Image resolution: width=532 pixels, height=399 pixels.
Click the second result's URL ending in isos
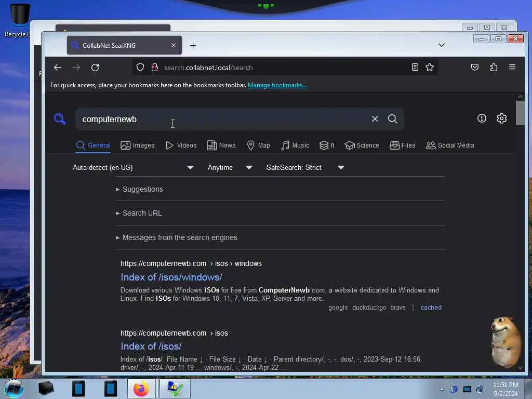(174, 333)
